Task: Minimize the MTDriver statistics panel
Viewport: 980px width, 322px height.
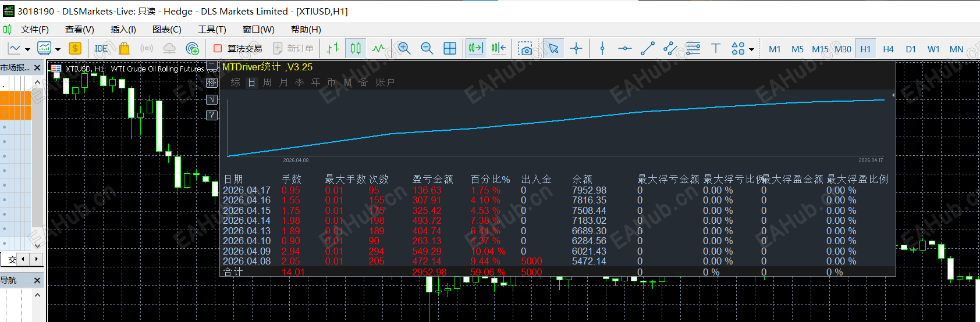Action: coord(212,66)
